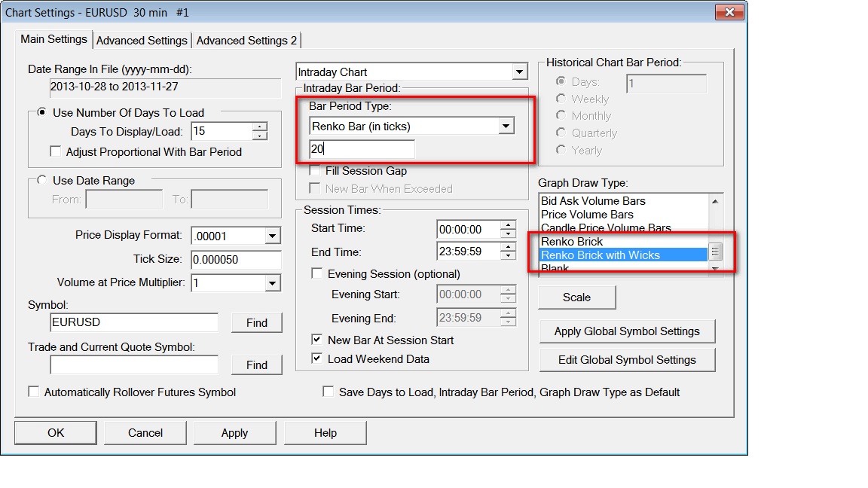
Task: Click the Graph Draw Type scrollbar thumb
Action: (714, 252)
